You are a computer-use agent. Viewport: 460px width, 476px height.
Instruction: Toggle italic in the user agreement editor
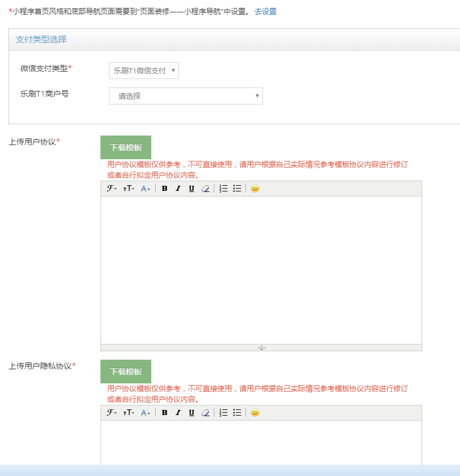pyautogui.click(x=178, y=189)
